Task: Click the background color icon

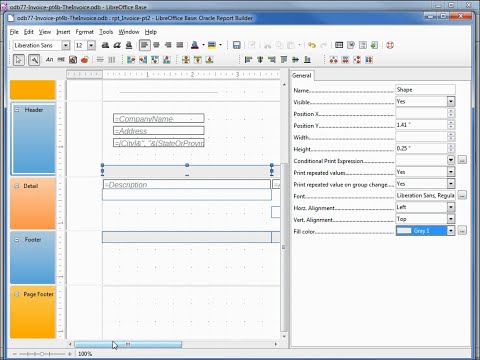Action: [x=212, y=45]
